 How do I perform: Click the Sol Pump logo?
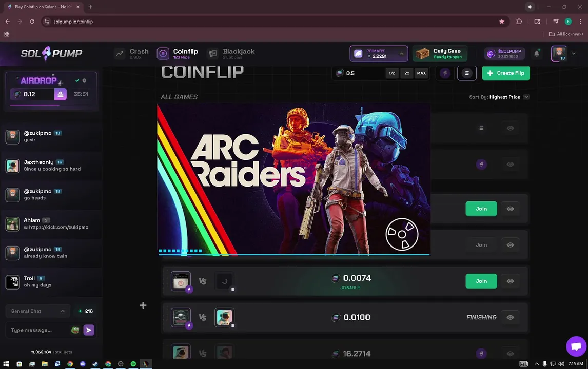(51, 53)
